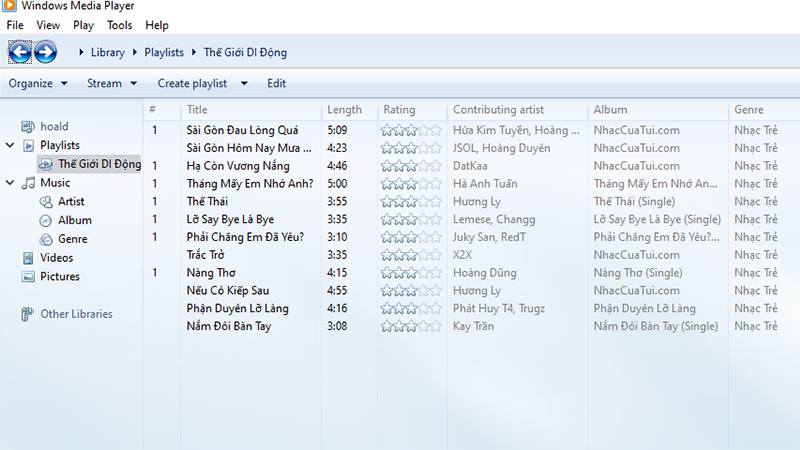Click the Windows Media Player title icon

tap(9, 6)
